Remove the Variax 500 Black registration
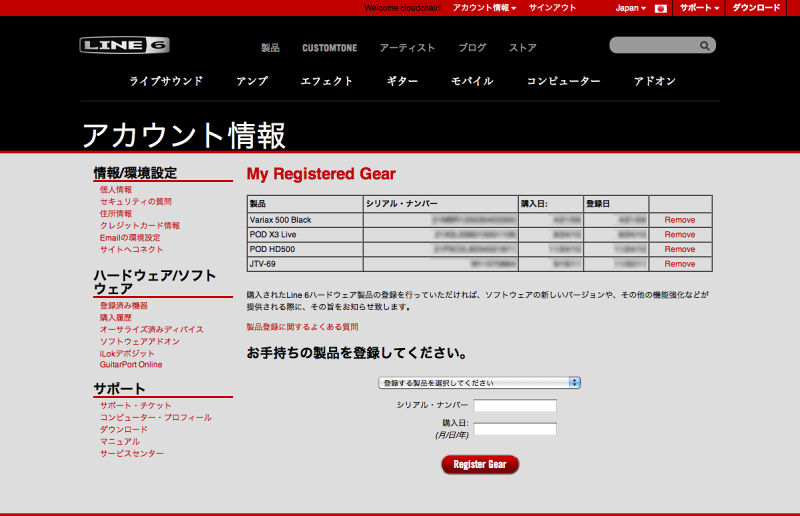The height and width of the screenshot is (516, 800). pos(680,220)
